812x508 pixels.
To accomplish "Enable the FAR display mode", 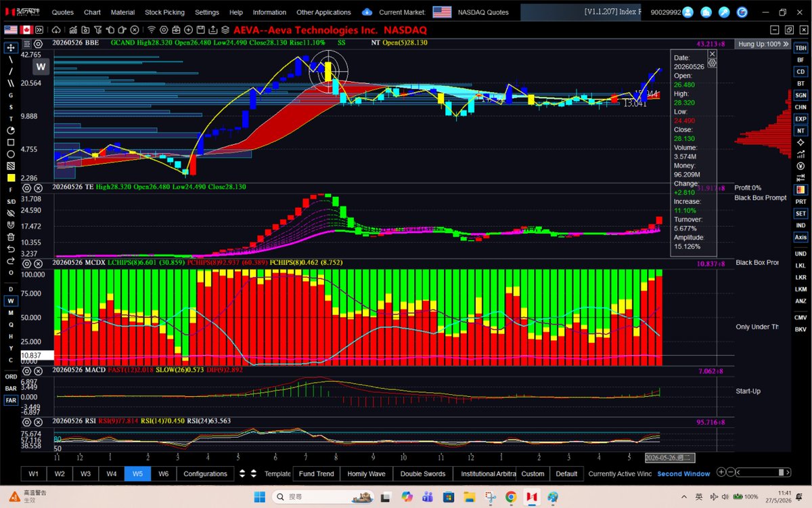I will pos(12,400).
